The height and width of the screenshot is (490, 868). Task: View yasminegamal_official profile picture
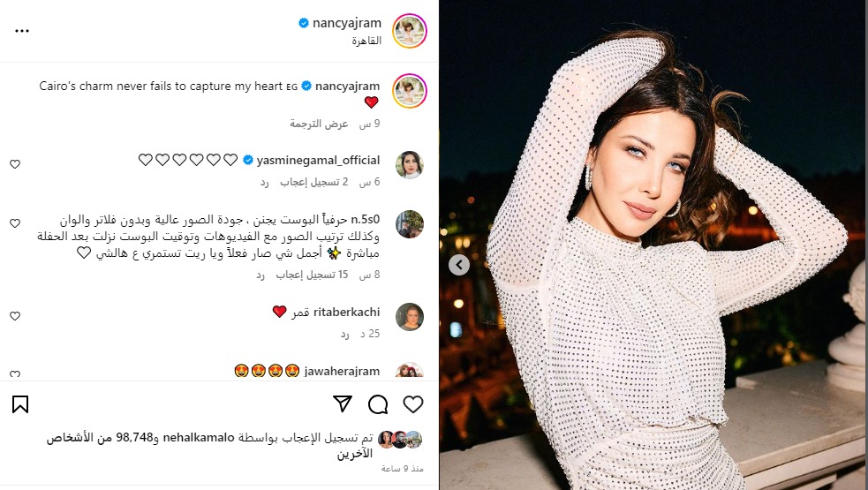pos(410,165)
